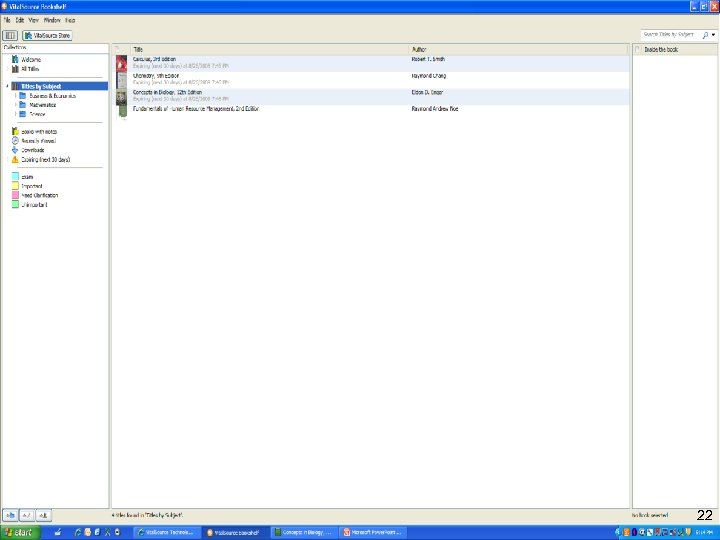Image resolution: width=720 pixels, height=540 pixels.
Task: Click author Raymond Chang
Action: click(428, 76)
